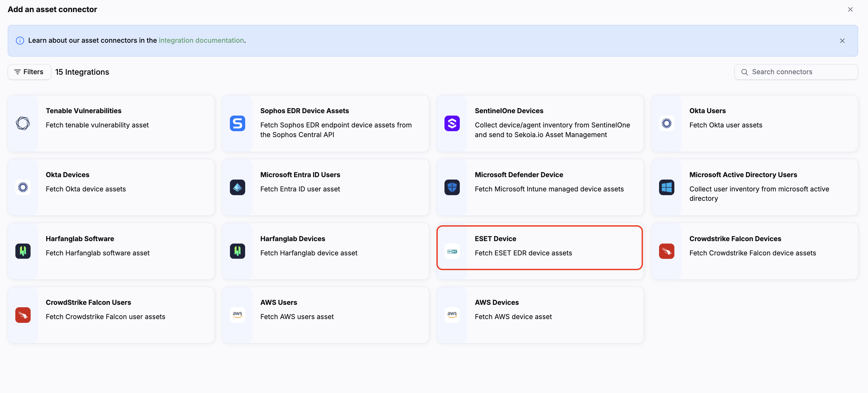Click the Sophos EDR Device Assets logo
Screen dimensions: 868x393
click(238, 123)
